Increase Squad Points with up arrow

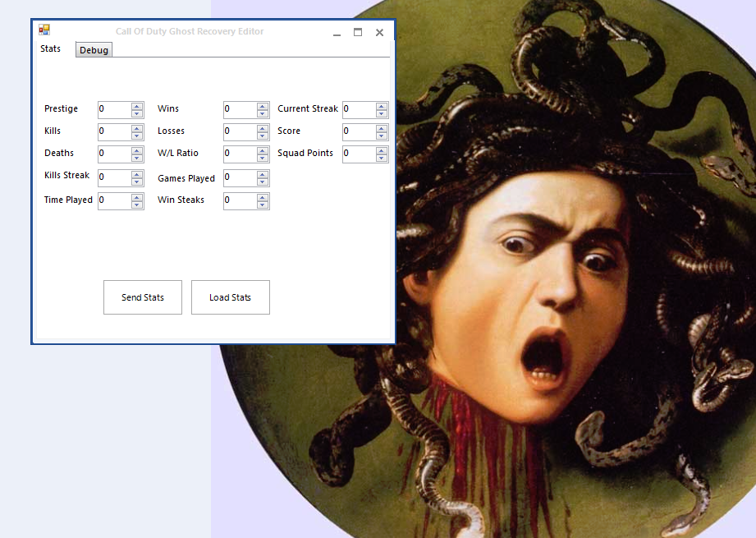pos(382,150)
